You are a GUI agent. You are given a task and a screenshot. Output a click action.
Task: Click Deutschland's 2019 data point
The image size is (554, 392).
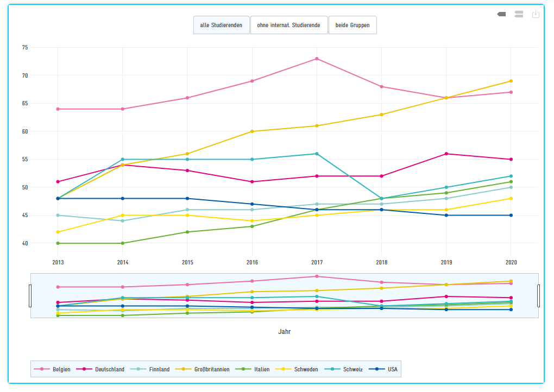coord(446,154)
